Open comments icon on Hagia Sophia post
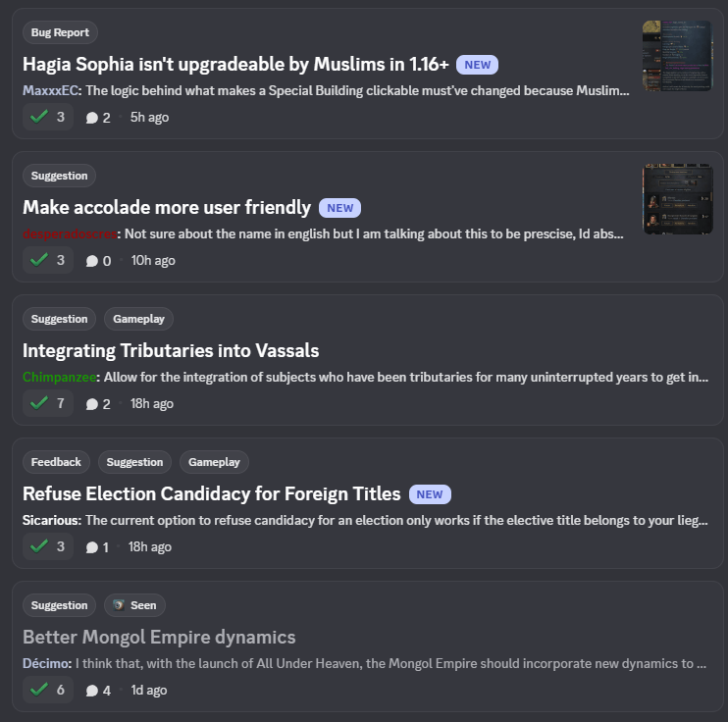This screenshot has width=728, height=722. click(92, 118)
